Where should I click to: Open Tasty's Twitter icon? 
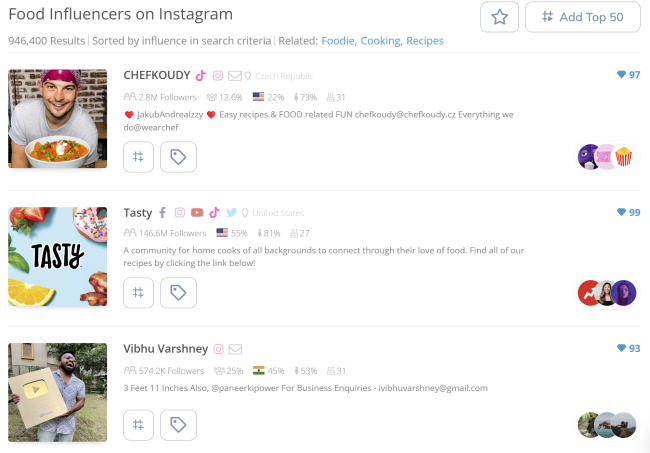coord(231,213)
